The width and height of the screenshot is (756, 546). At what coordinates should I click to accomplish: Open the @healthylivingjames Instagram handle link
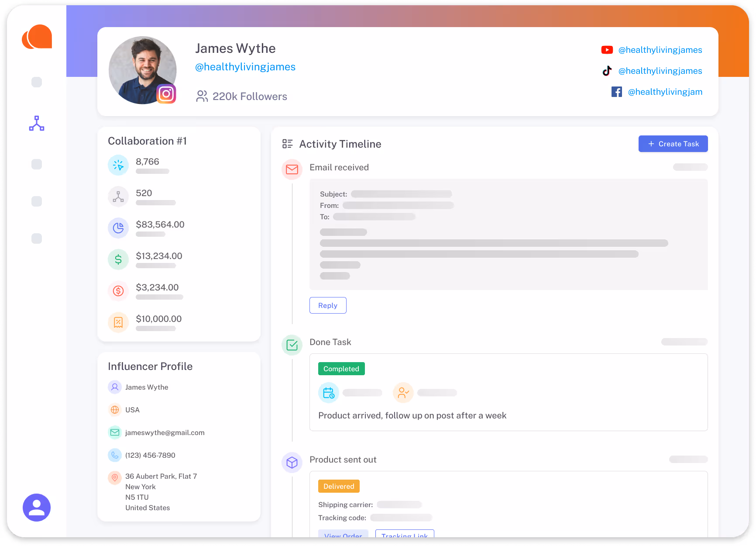point(245,67)
